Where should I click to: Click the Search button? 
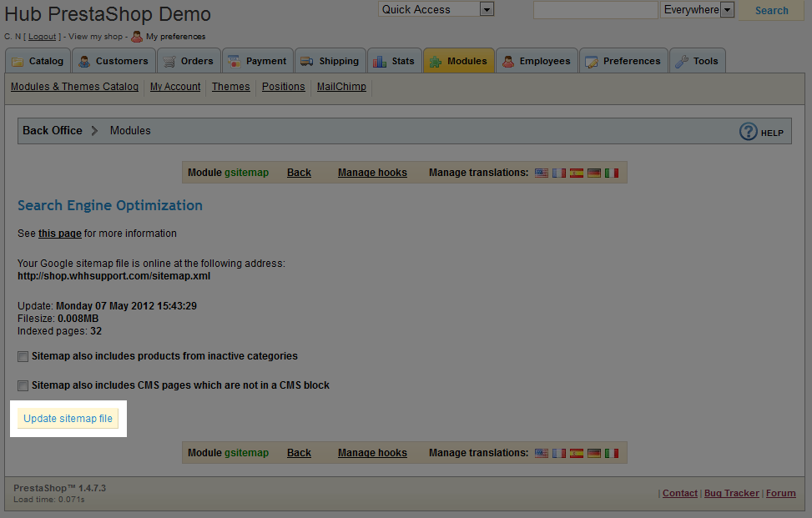tap(771, 11)
